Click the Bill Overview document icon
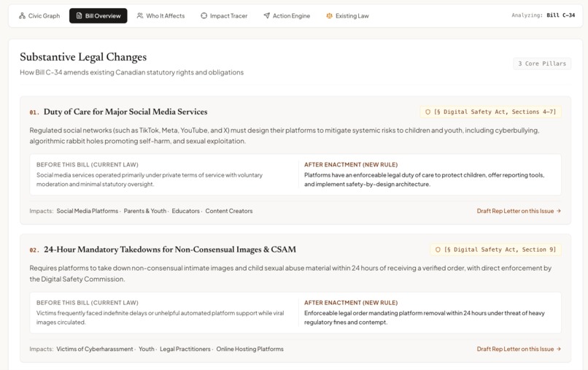This screenshot has height=370, width=588. (79, 16)
